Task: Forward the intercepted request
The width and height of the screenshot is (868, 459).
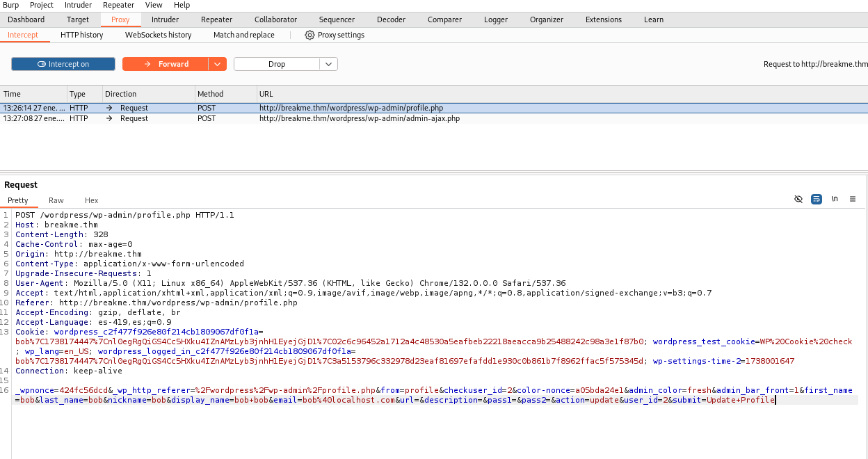Action: [166, 64]
